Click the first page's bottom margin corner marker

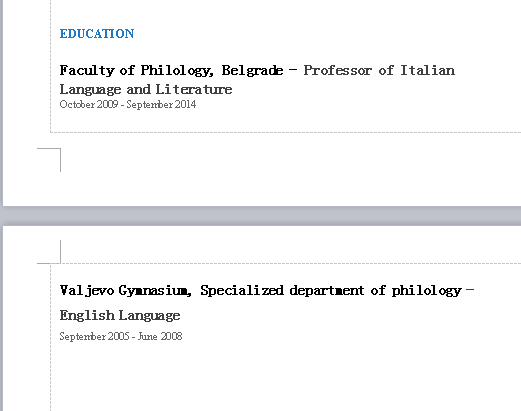[49, 160]
